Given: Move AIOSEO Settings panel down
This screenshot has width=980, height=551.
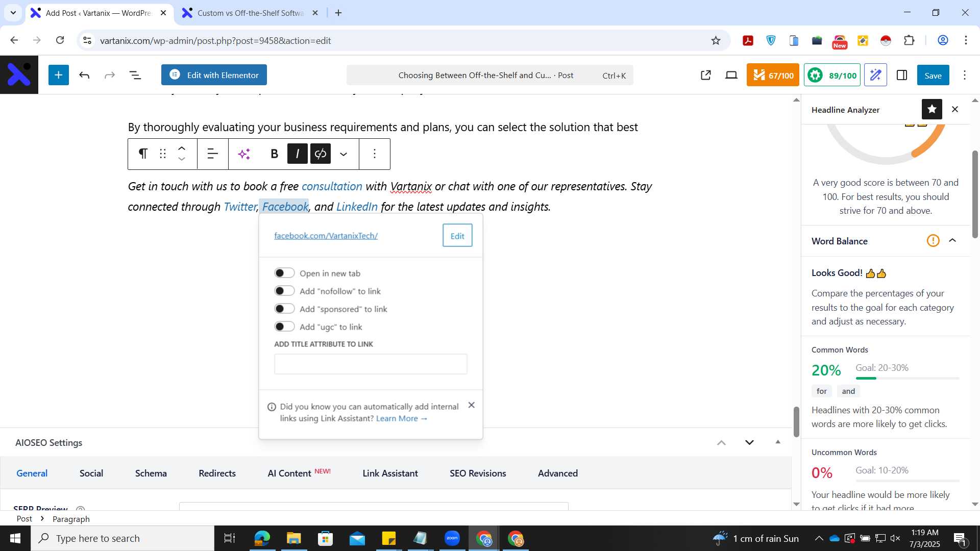Looking at the screenshot, I should point(749,442).
